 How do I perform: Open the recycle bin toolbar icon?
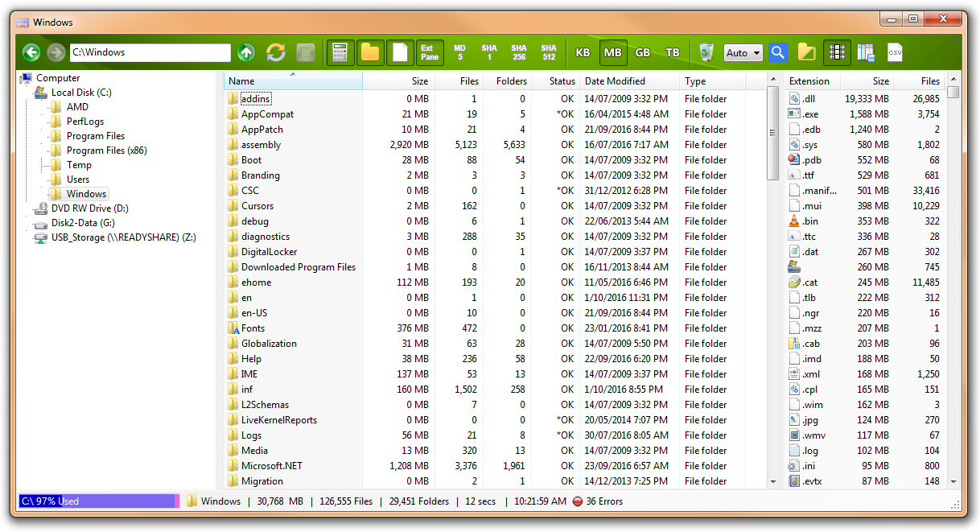click(706, 53)
